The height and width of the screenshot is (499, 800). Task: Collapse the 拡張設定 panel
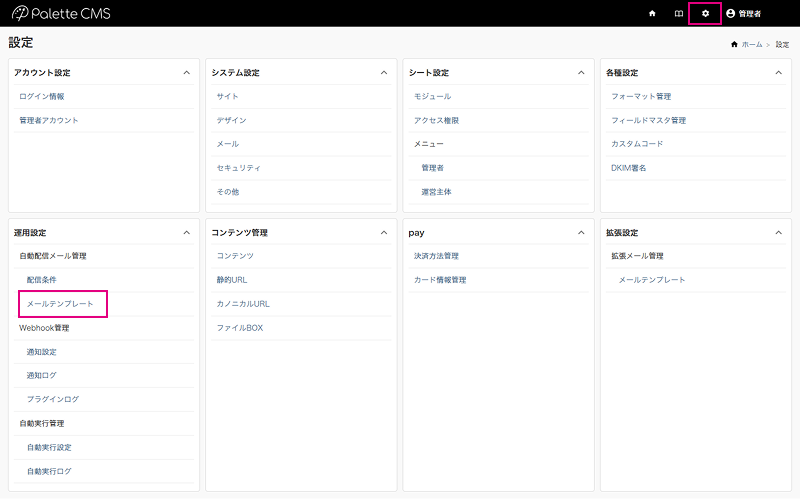click(779, 232)
